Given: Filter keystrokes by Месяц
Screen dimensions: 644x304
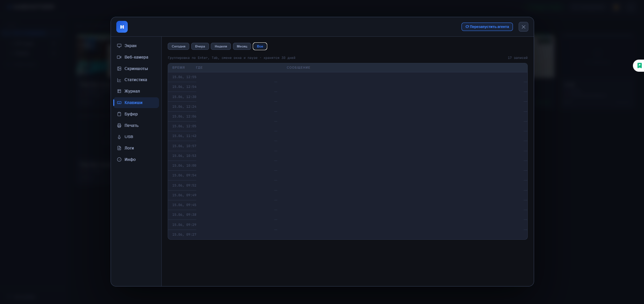Looking at the screenshot, I should (242, 46).
